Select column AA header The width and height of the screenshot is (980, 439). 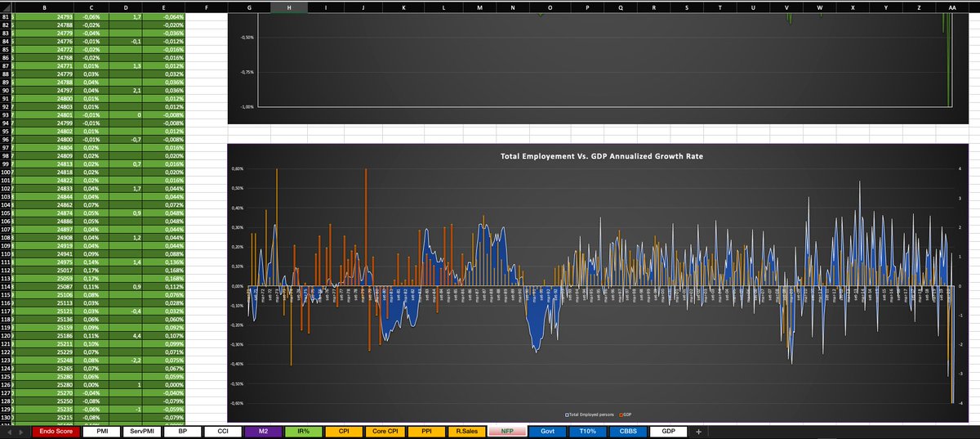pos(952,7)
